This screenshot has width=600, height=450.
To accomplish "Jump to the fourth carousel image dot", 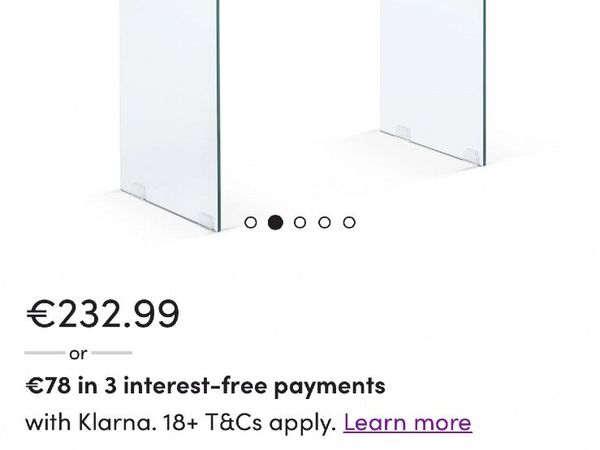I will coord(324,222).
